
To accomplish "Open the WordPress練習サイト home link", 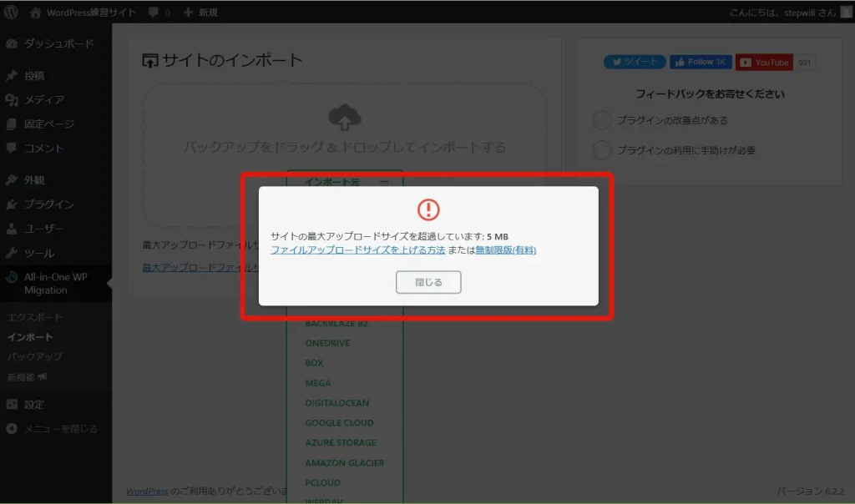I will point(83,12).
